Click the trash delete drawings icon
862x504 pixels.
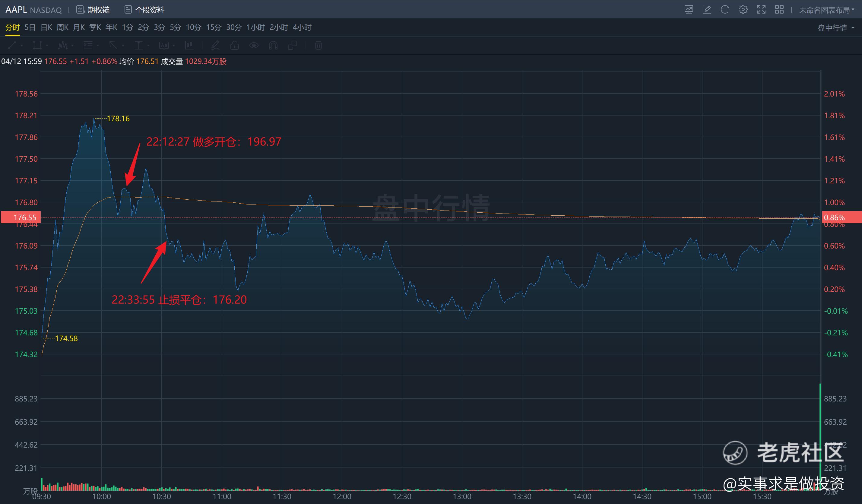[318, 45]
